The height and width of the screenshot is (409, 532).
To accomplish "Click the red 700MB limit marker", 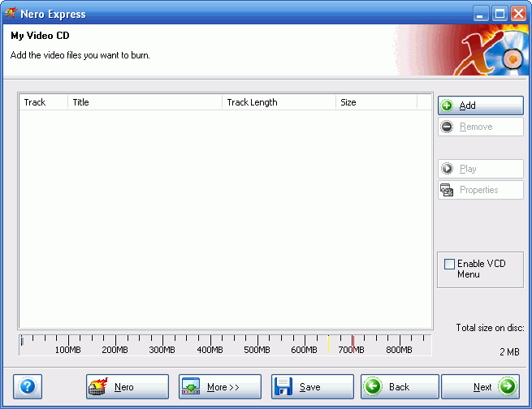I will click(353, 344).
